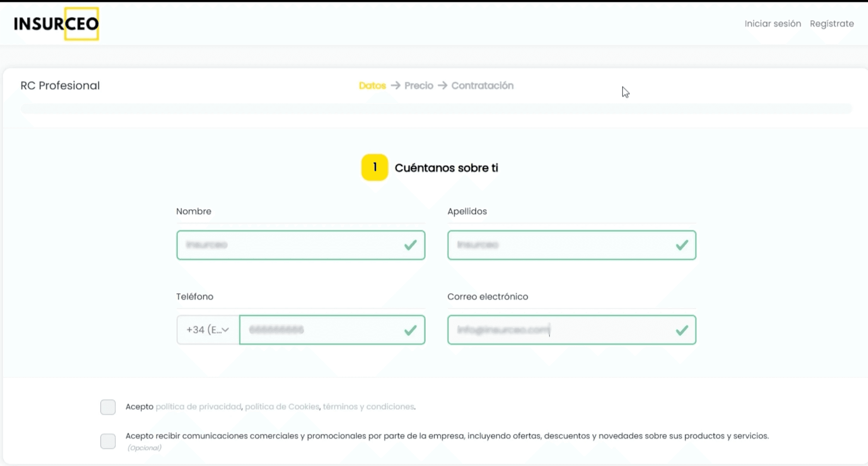Click the green checkmark in Correo electrónico field
Screen dimensions: 868x466
click(682, 330)
